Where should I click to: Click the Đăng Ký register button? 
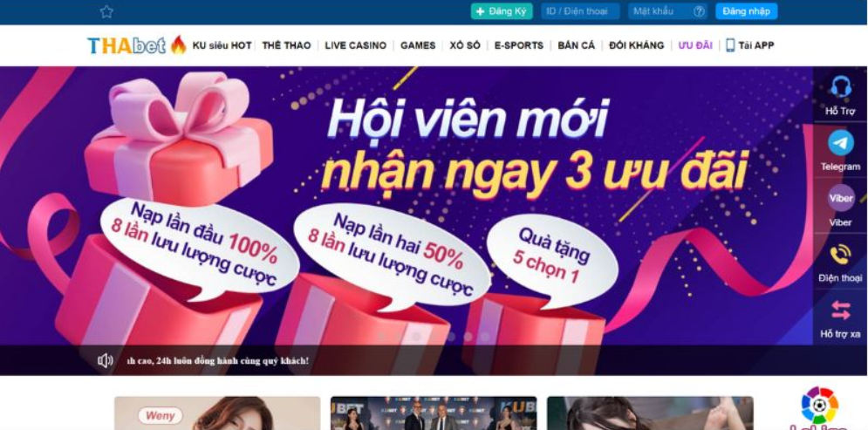(x=502, y=11)
